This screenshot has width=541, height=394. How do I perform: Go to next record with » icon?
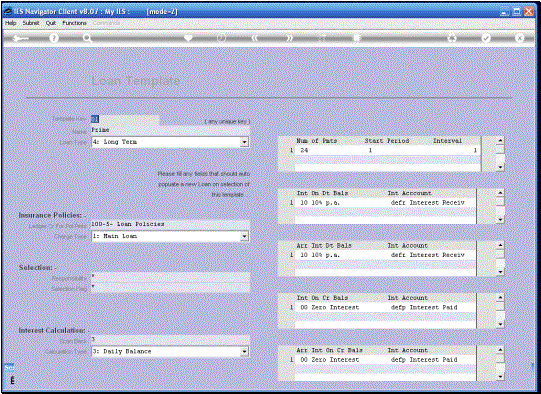click(289, 38)
